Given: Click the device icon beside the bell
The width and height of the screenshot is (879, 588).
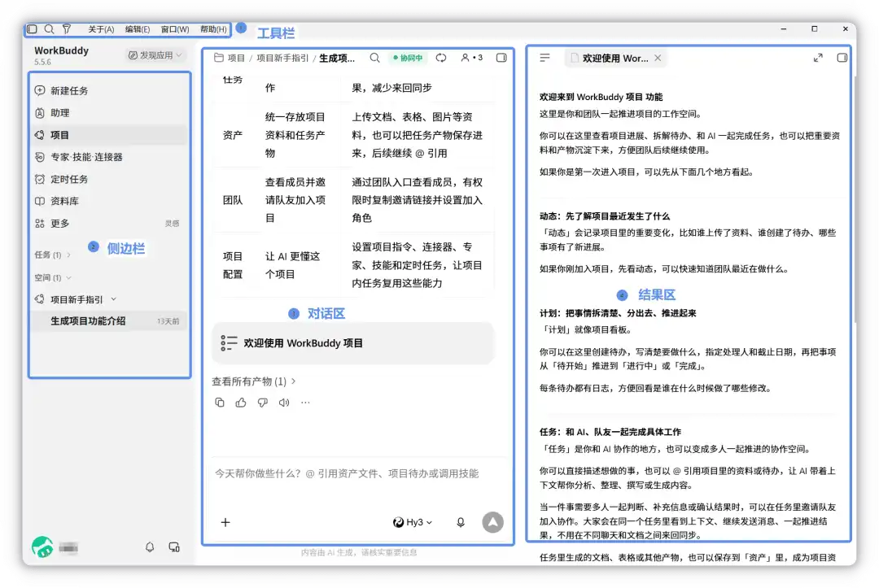Looking at the screenshot, I should [174, 547].
